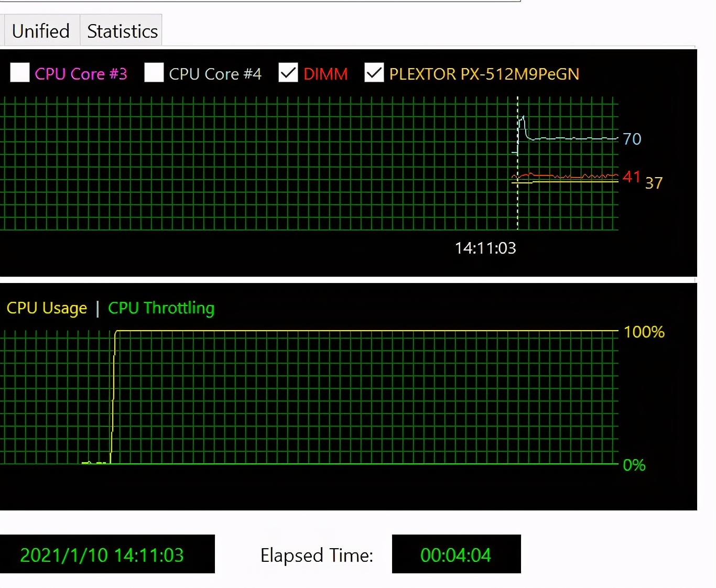Open the Statistics tab
This screenshot has height=588, width=716.
[x=122, y=31]
